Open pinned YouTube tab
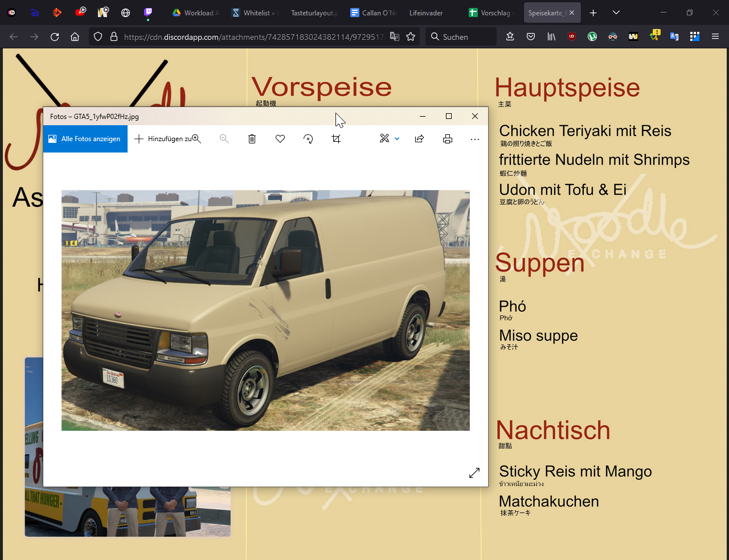 (x=80, y=13)
